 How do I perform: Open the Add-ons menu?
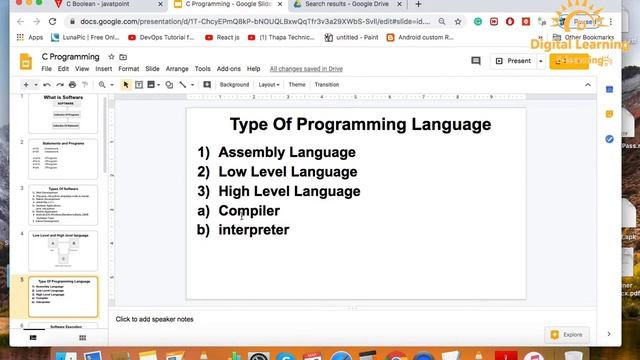[229, 69]
